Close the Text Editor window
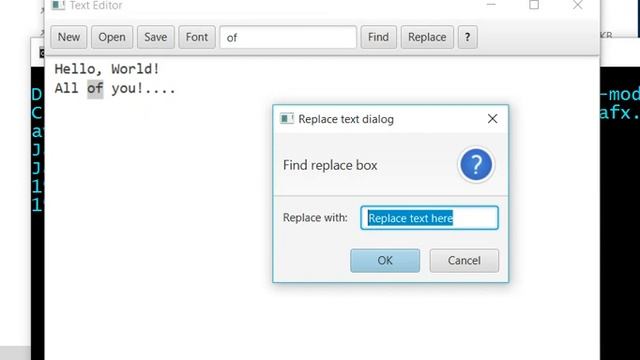Image resolution: width=640 pixels, height=360 pixels. tap(578, 5)
